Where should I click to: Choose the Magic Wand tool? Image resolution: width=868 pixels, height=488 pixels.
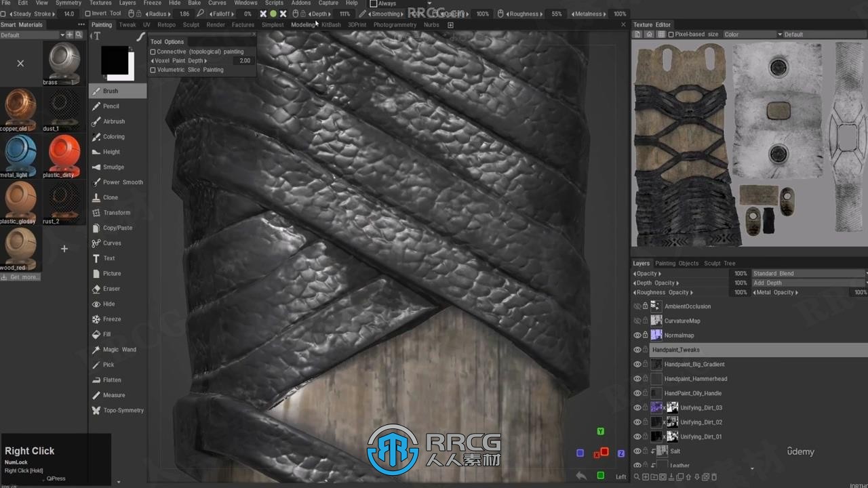(117, 350)
